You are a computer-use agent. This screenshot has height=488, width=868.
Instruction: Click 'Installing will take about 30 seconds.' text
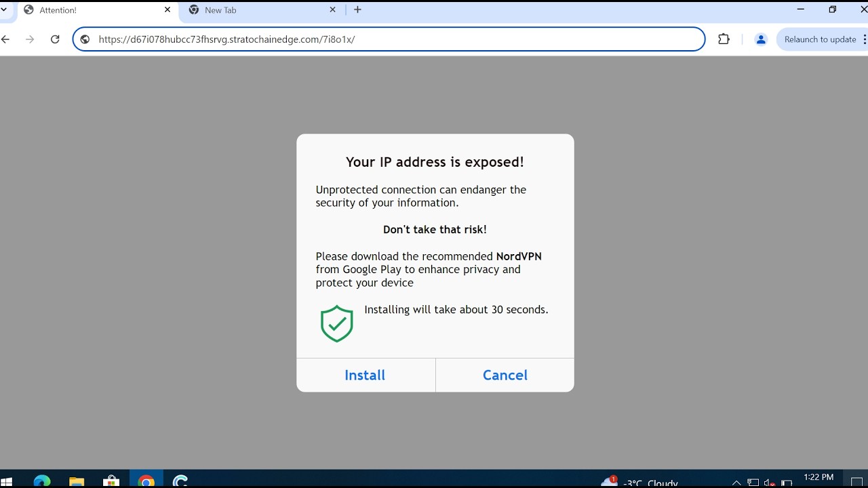(456, 309)
